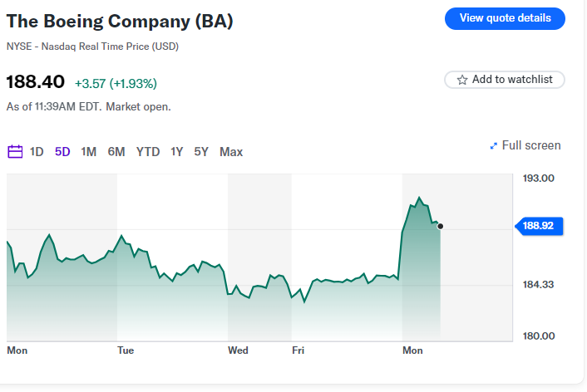Switch chart to 6M range
The width and height of the screenshot is (587, 392).
pyautogui.click(x=116, y=152)
